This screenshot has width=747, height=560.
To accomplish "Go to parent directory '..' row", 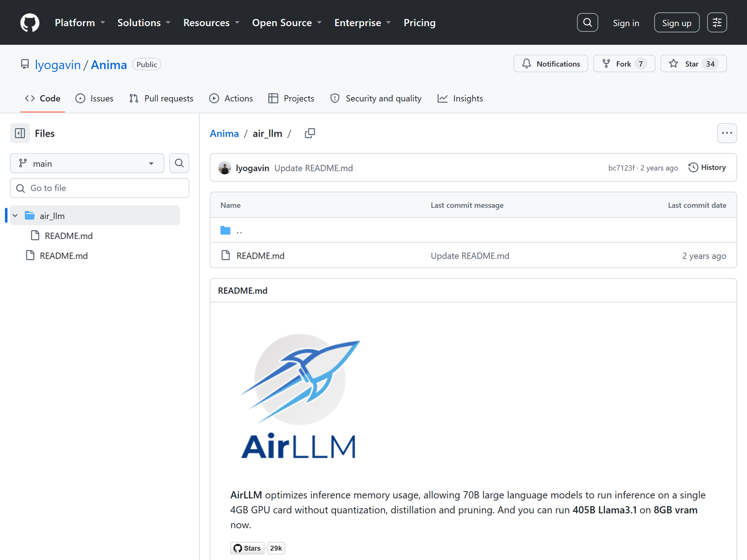I will pyautogui.click(x=473, y=230).
